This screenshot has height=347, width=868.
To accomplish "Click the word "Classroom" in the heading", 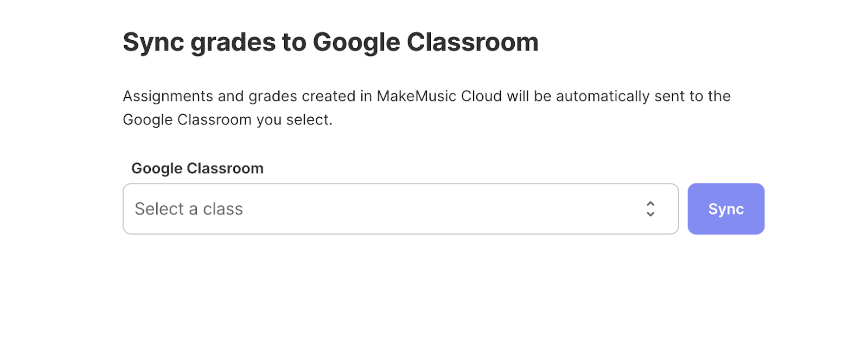I will coord(473,42).
